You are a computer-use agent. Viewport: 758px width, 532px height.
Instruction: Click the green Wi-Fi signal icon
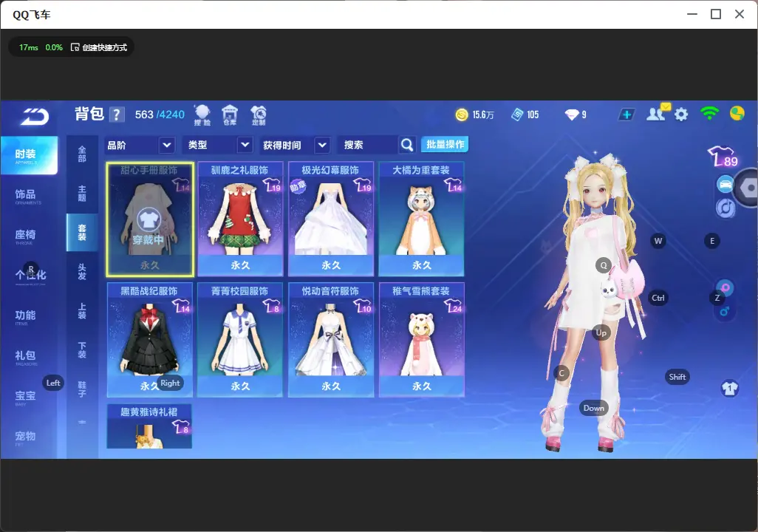coord(709,114)
